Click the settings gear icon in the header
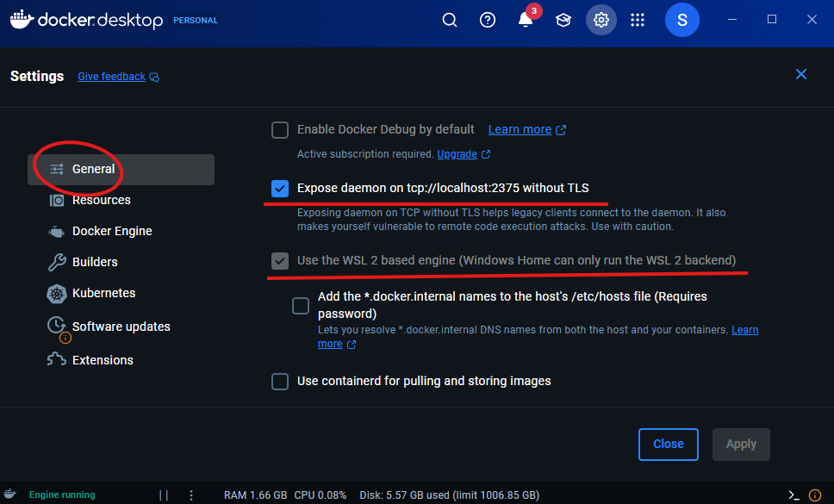 click(601, 20)
